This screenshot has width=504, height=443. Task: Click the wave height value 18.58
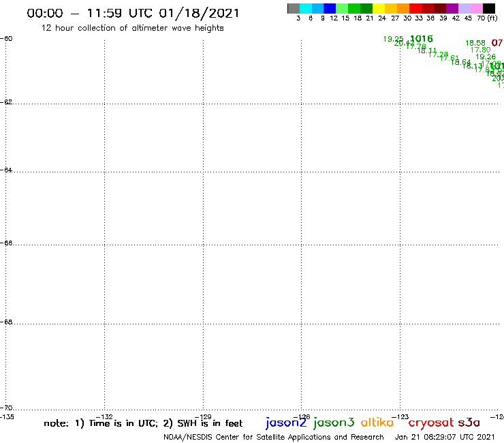click(475, 43)
